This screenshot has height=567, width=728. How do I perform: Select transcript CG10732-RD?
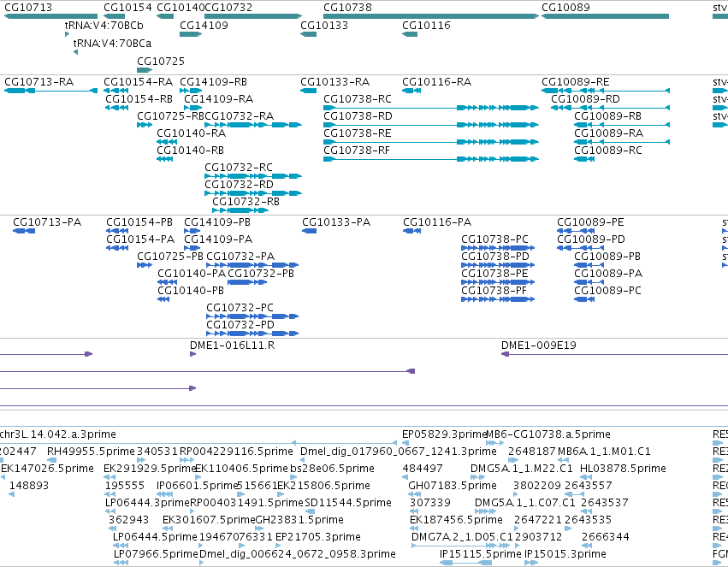(240, 185)
